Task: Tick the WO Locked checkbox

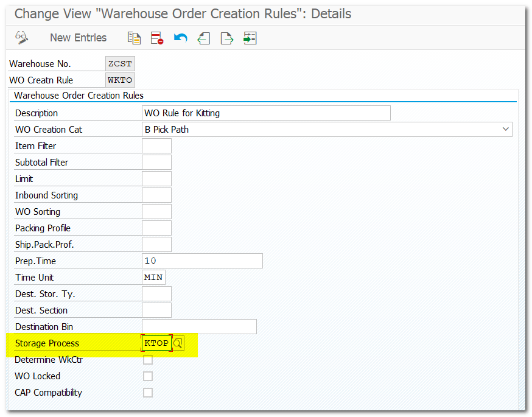Action: [148, 376]
